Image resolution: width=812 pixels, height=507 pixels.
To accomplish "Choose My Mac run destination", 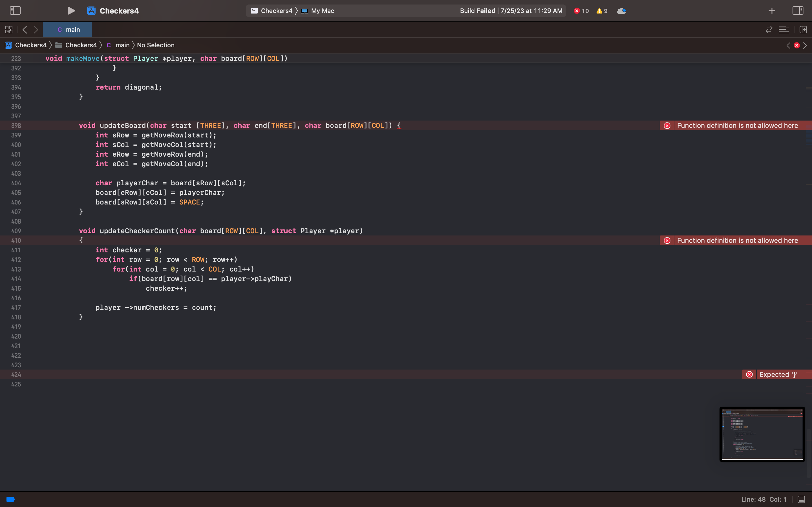I will 322,11.
